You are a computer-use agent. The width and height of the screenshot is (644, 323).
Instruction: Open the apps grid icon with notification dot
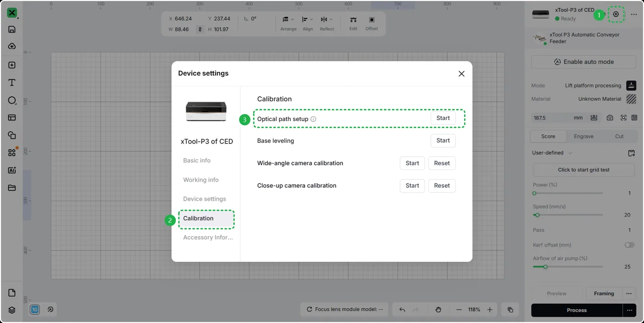[x=12, y=153]
